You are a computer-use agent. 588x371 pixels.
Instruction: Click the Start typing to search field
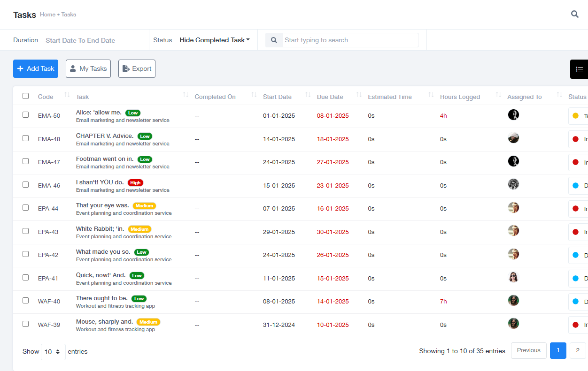tap(350, 40)
